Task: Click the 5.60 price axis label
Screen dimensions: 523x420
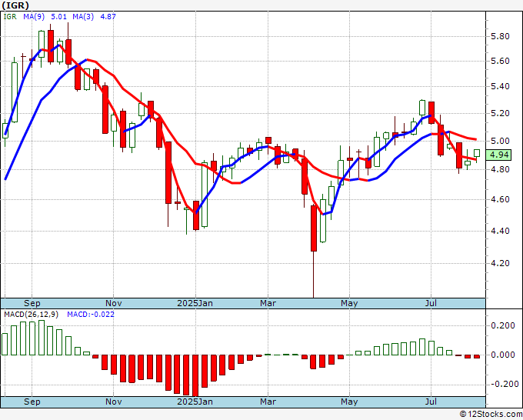Action: pyautogui.click(x=501, y=61)
